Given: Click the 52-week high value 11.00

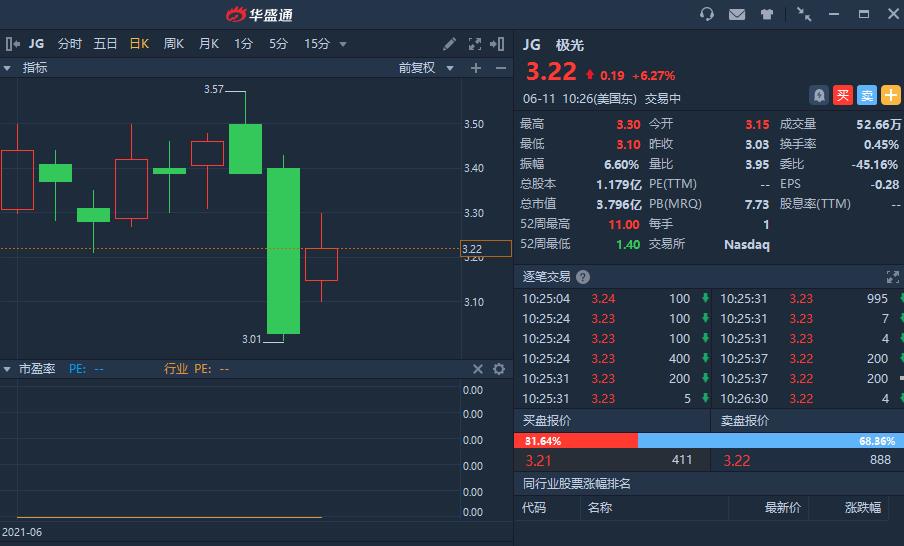Looking at the screenshot, I should click(x=624, y=224).
